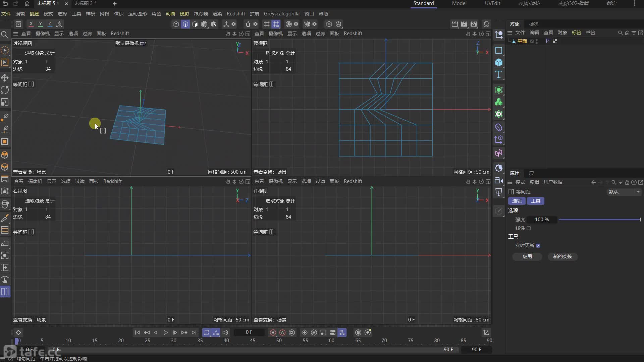Click the coordinate system icon beside Z

pyautogui.click(x=59, y=24)
